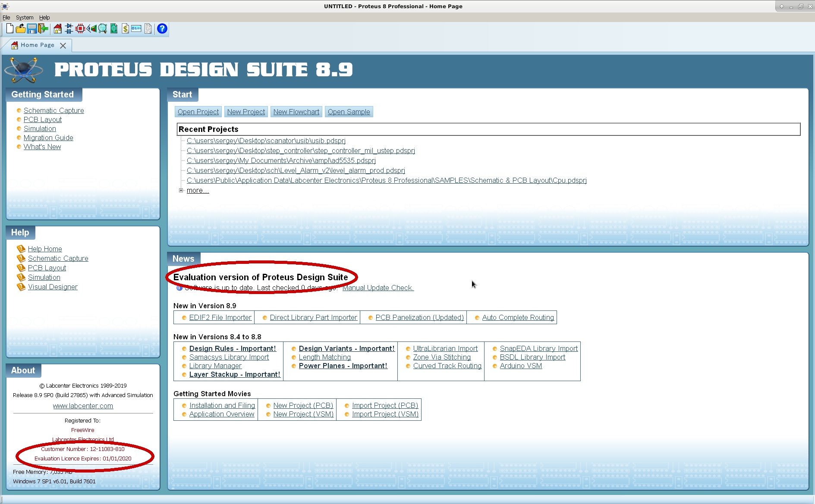815x504 pixels.
Task: Expand the more... recent projects plus box
Action: click(x=181, y=190)
